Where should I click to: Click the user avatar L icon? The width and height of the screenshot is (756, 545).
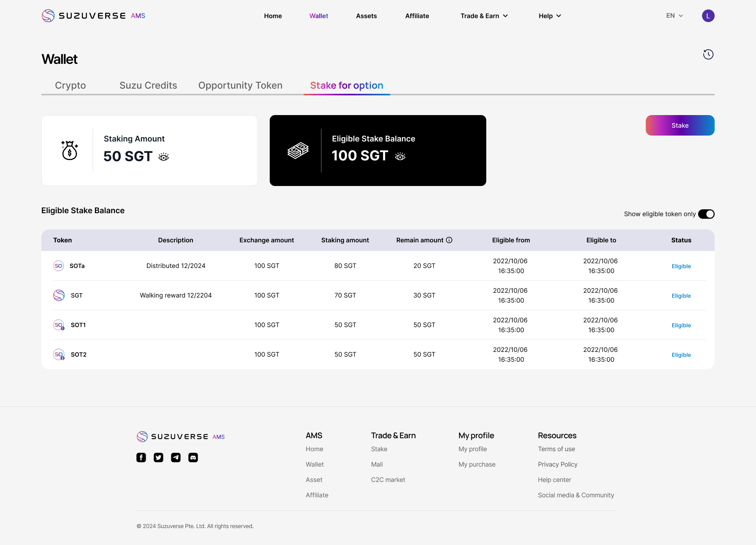pos(708,16)
